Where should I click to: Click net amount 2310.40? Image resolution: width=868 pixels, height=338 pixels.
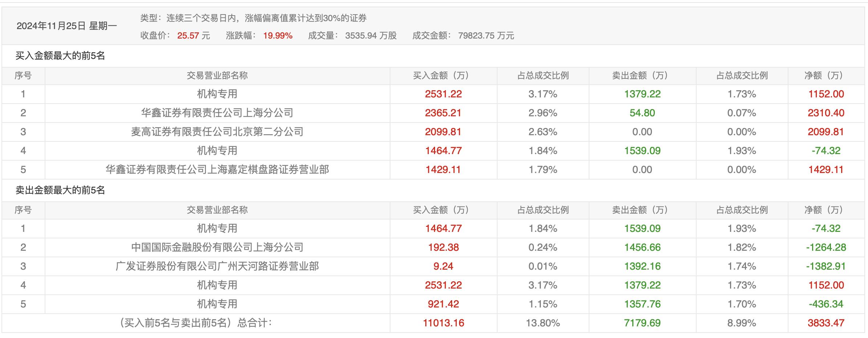826,113
